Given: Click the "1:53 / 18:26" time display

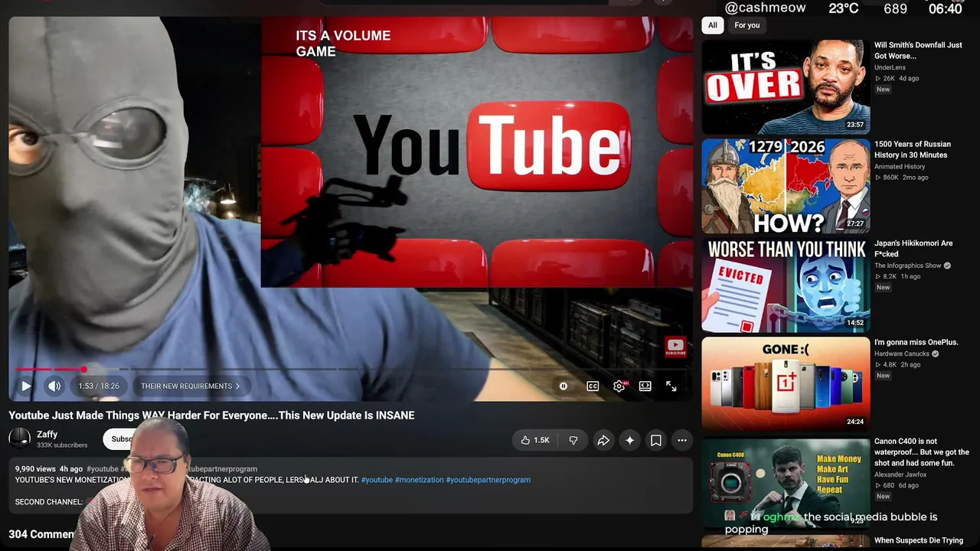Looking at the screenshot, I should coord(99,386).
